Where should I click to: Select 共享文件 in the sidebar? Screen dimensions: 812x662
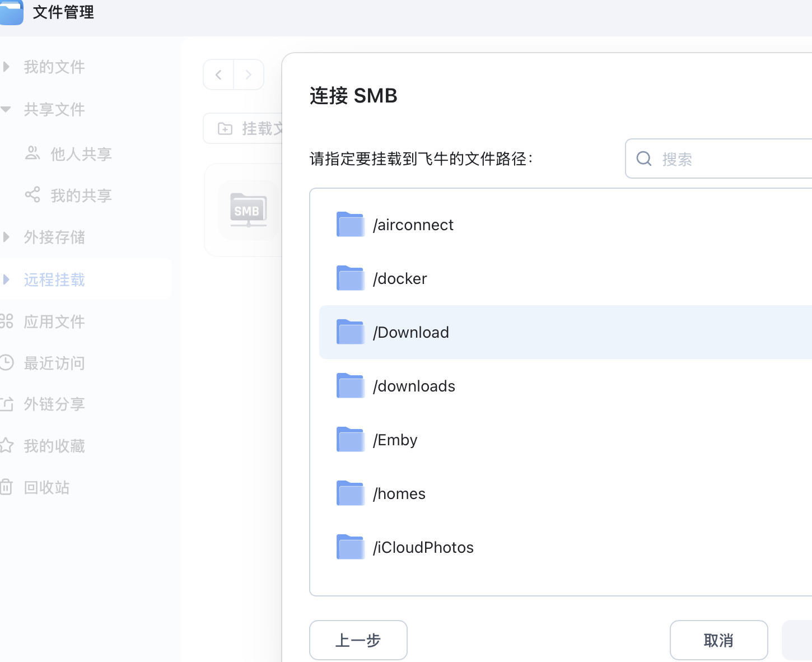[54, 110]
